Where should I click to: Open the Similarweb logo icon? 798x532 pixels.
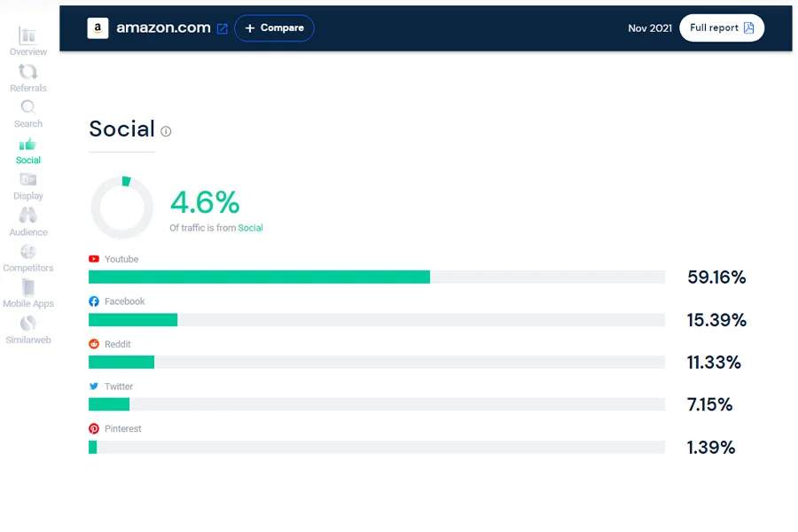[28, 324]
